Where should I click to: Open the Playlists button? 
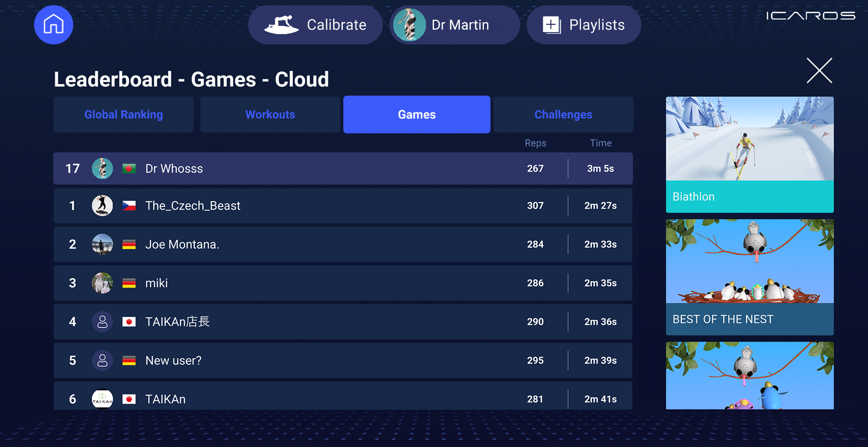(x=583, y=25)
